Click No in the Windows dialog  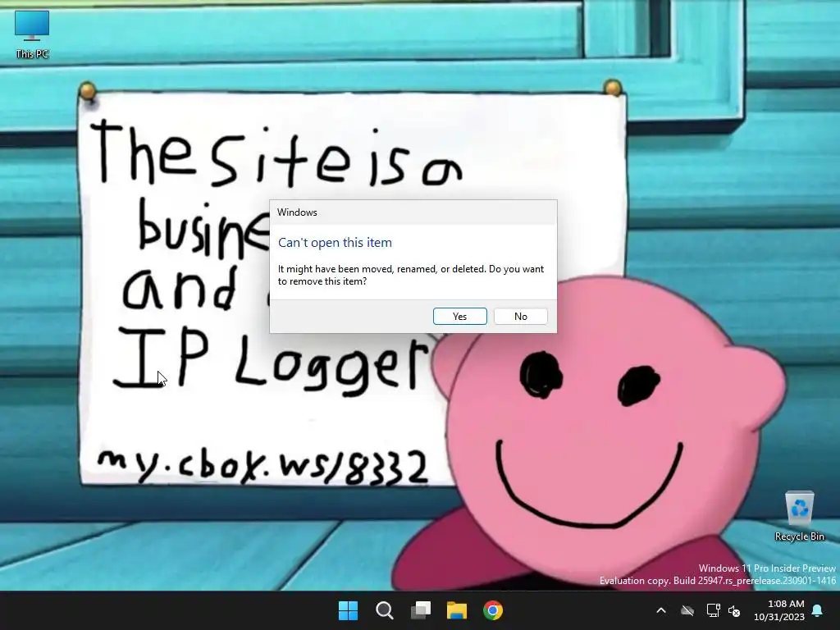[520, 316]
